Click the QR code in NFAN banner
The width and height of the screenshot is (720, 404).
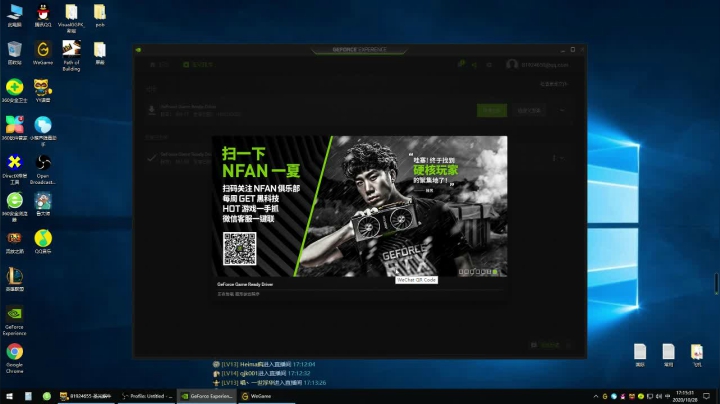pyautogui.click(x=240, y=248)
